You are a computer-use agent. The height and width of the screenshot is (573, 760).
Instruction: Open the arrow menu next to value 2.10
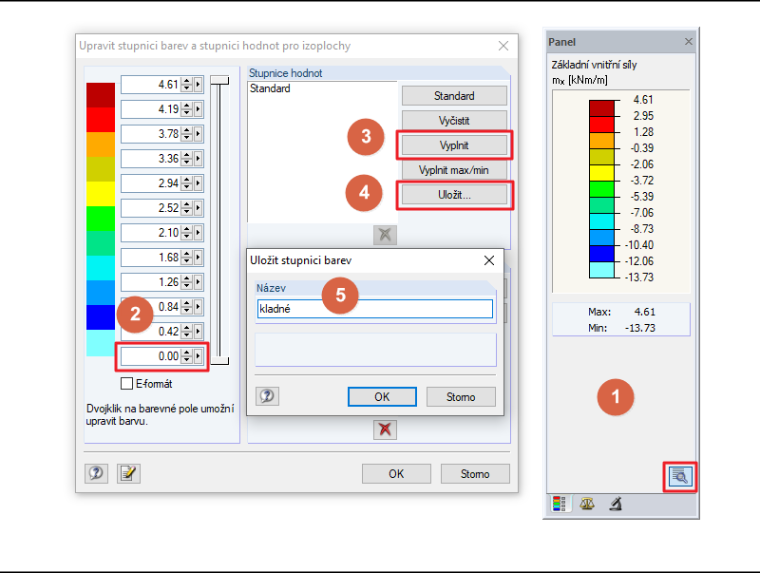[198, 233]
